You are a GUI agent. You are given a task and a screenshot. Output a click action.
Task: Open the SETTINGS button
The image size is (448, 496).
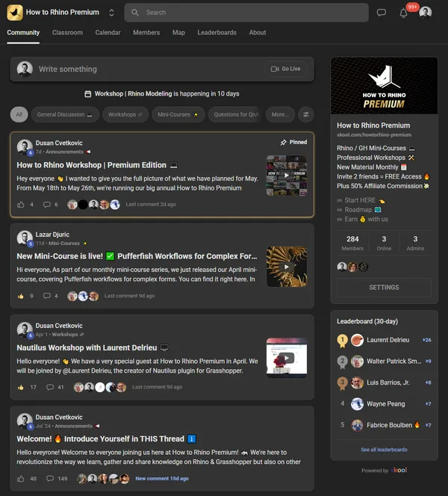[384, 288]
